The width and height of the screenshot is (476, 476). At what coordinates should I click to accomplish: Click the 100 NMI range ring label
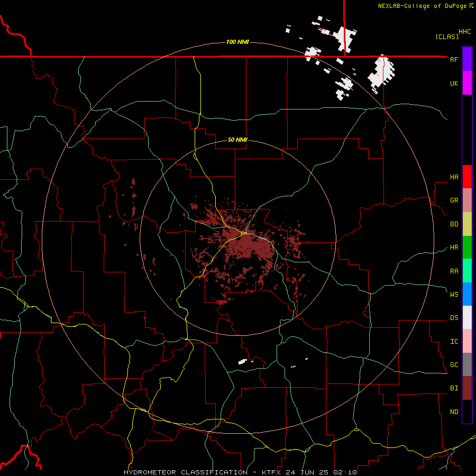click(237, 42)
